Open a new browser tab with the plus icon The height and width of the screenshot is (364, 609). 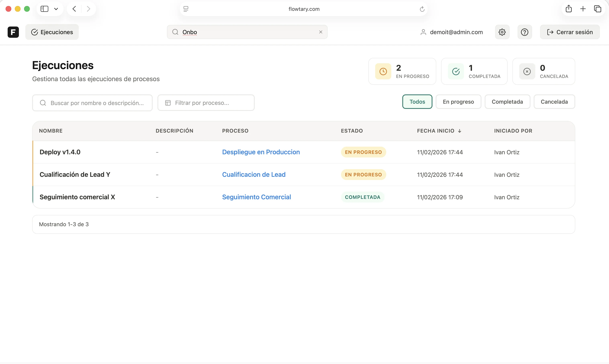583,9
